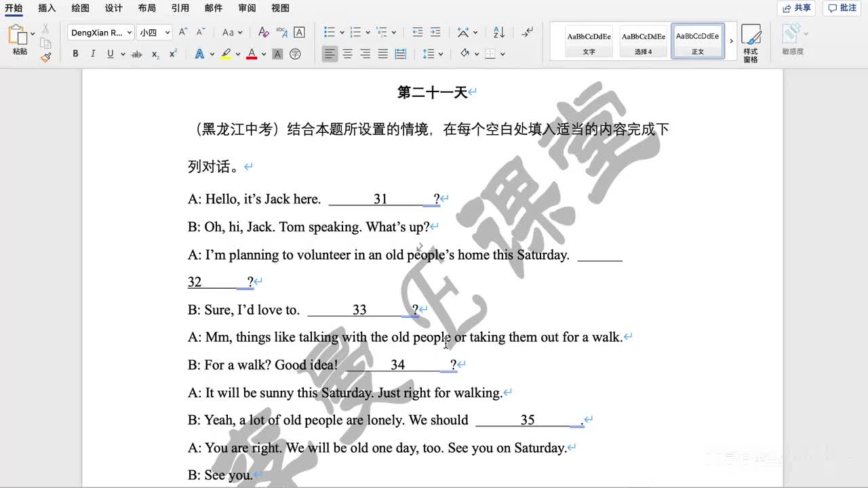
Task: Select the Format Painter brush
Action: click(x=45, y=58)
